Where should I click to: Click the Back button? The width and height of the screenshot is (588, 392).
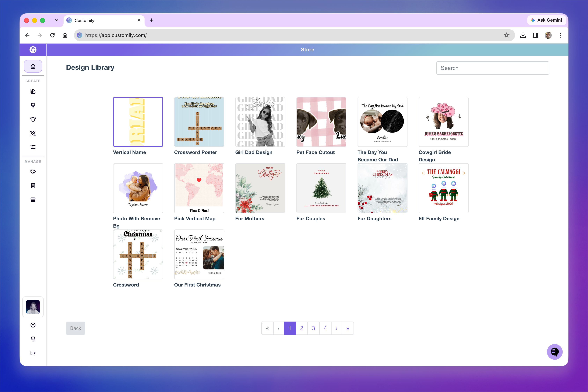pyautogui.click(x=76, y=328)
